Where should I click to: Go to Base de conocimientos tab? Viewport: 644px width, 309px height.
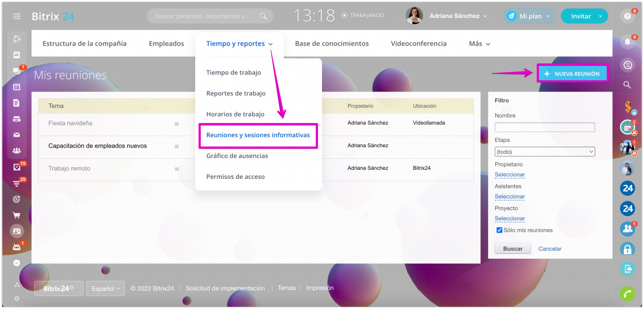coord(332,44)
